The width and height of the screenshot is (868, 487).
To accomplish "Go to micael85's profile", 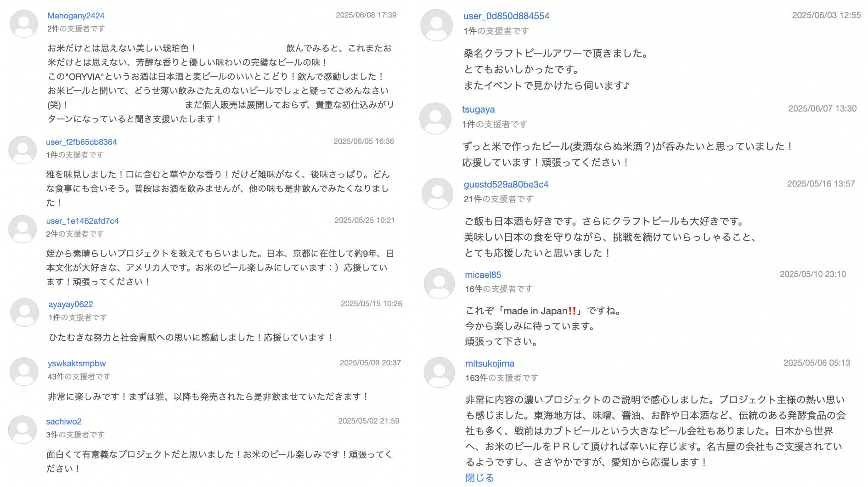I will [x=483, y=275].
